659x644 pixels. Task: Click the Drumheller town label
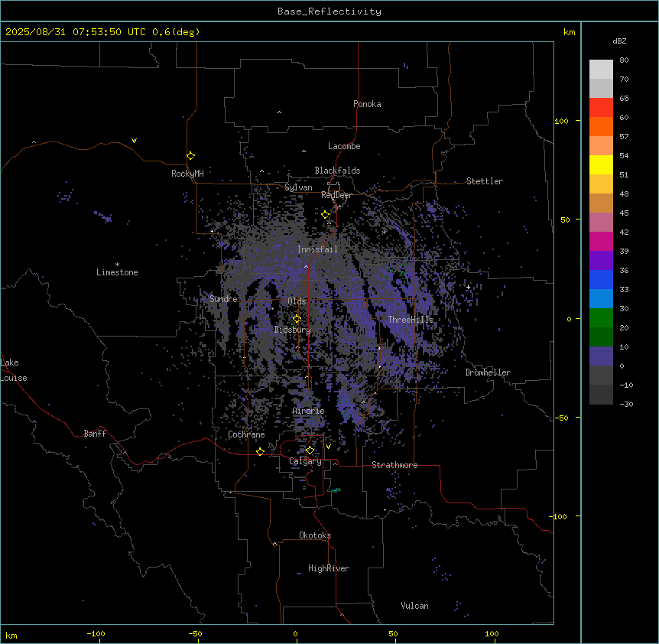point(488,372)
